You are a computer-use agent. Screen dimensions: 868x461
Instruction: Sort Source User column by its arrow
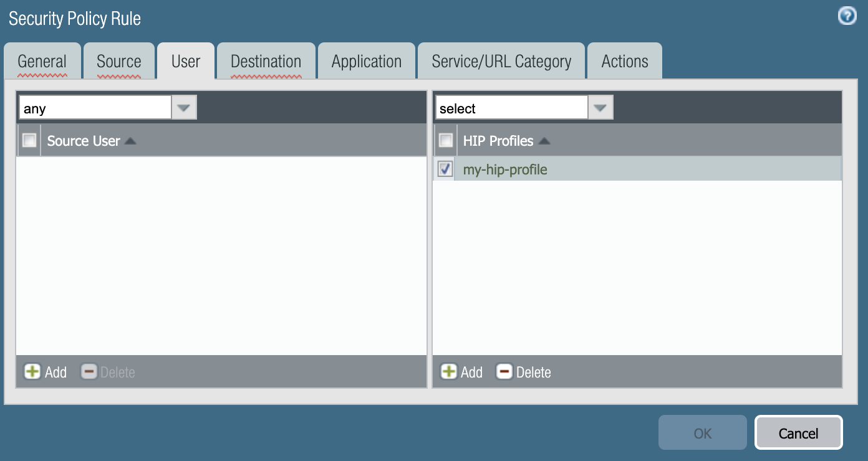point(130,141)
